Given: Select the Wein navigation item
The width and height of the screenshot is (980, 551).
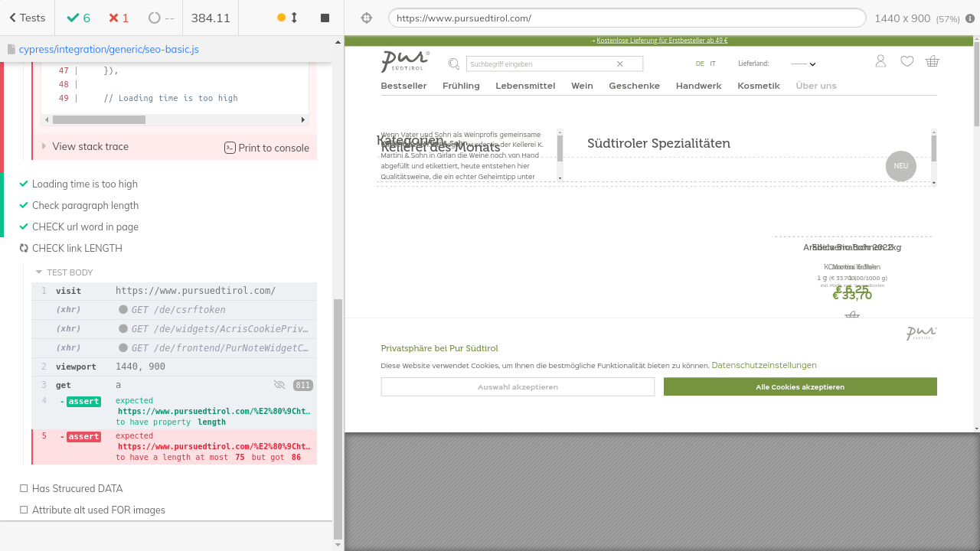Looking at the screenshot, I should [582, 86].
